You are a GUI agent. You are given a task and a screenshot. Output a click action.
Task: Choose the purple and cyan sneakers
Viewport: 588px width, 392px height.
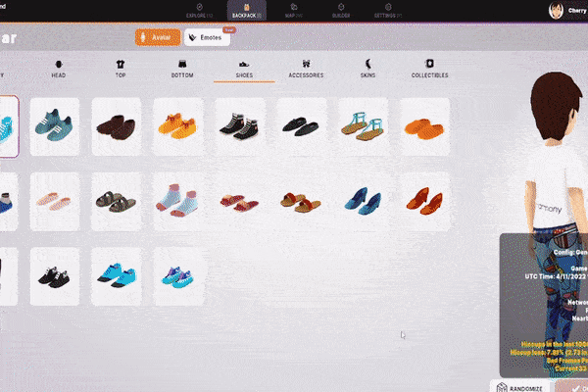coord(178,276)
